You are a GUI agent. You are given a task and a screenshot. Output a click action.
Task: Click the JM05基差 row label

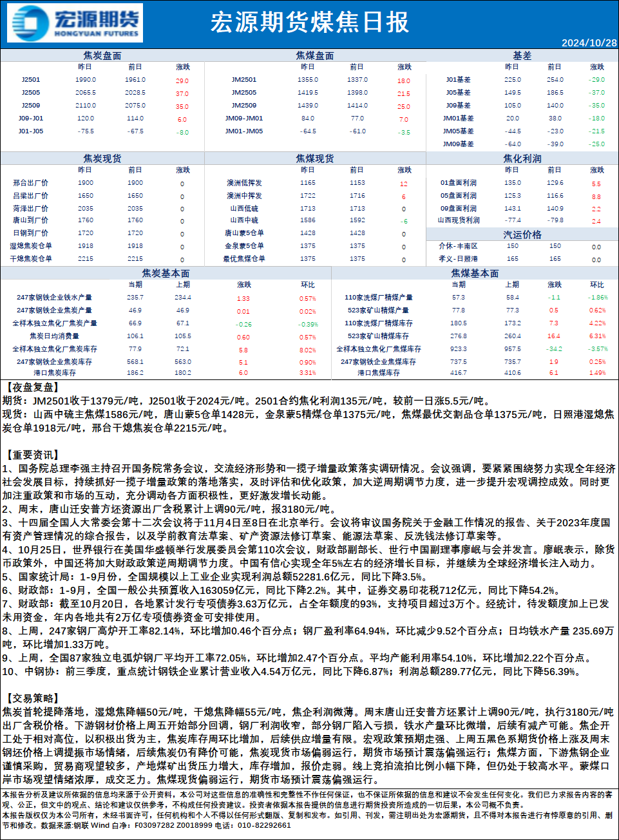[x=459, y=131]
